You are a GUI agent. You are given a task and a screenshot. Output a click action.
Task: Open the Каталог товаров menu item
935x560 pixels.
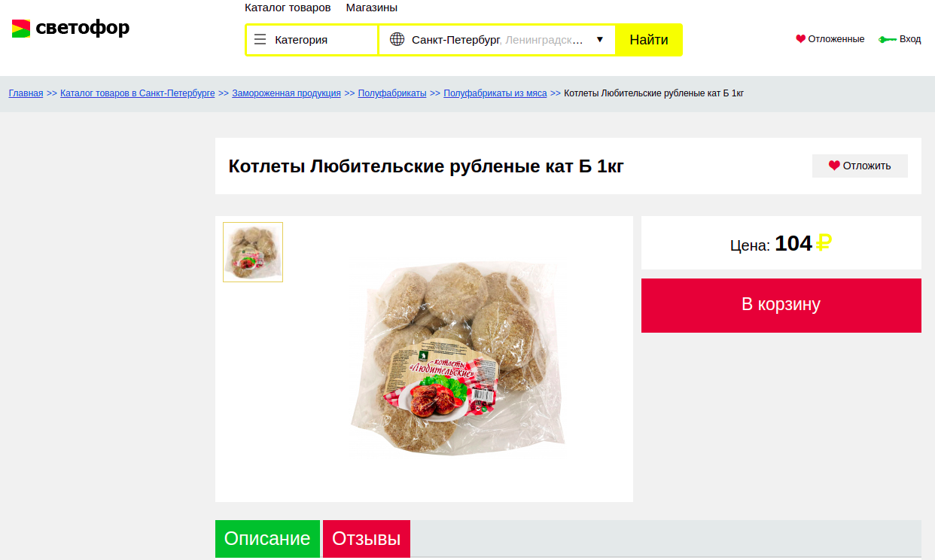click(288, 8)
